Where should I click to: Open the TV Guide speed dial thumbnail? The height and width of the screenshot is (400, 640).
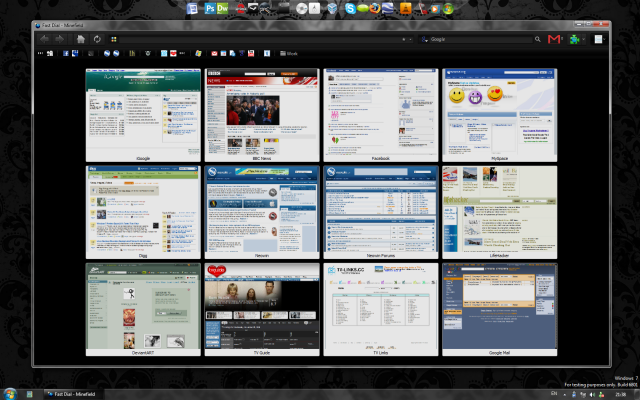point(262,309)
